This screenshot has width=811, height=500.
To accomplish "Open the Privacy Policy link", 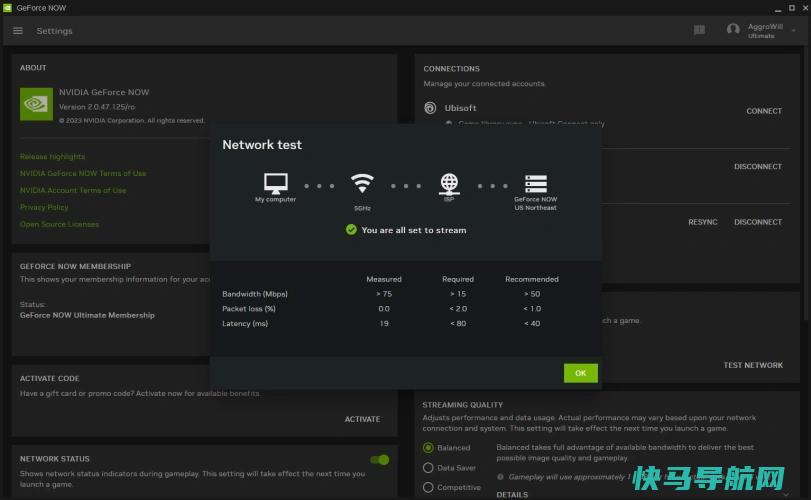I will coord(44,207).
